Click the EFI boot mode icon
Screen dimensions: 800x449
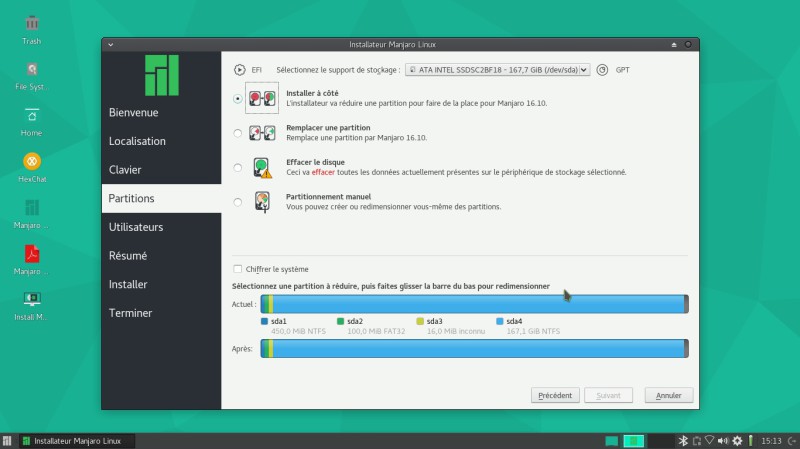click(x=239, y=70)
